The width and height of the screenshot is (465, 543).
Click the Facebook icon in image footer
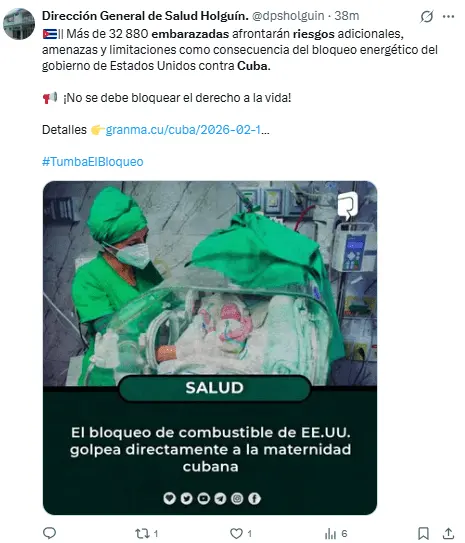point(254,498)
